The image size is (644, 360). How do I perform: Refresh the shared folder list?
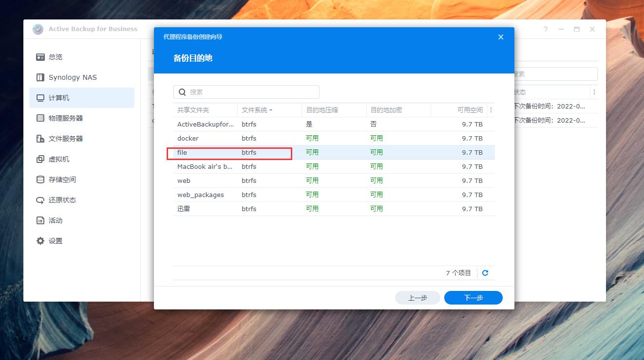pos(485,273)
